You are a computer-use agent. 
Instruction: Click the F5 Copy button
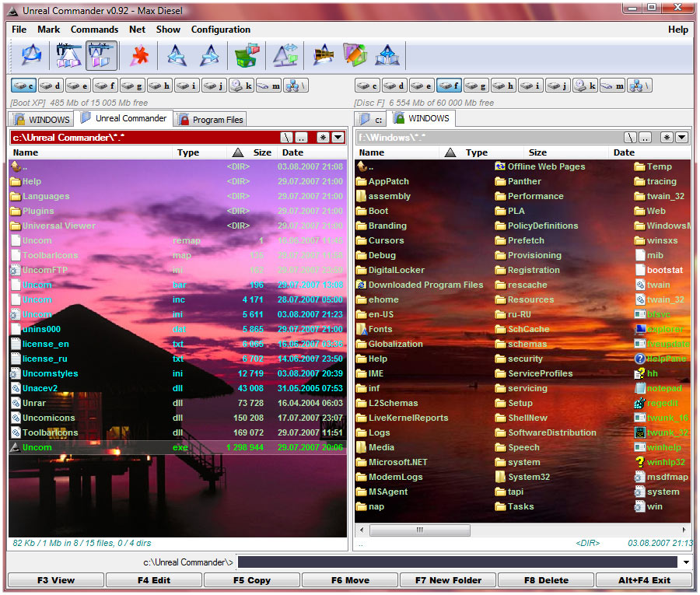coord(252,580)
